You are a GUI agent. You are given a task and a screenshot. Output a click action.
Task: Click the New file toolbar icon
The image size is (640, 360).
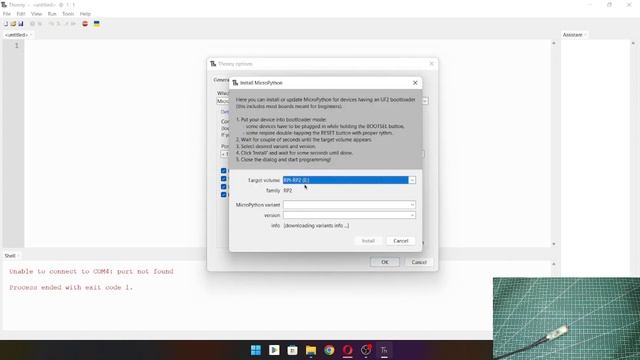click(x=6, y=24)
